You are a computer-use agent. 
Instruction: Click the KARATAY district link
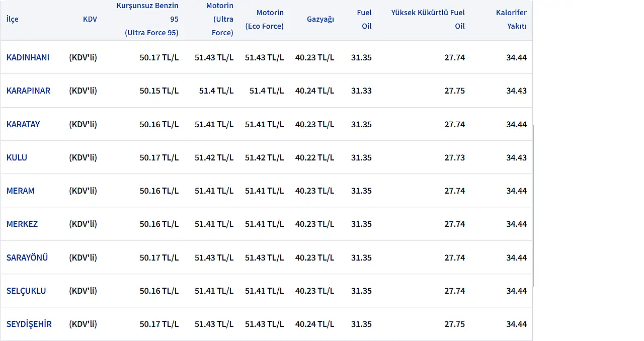[x=23, y=124]
